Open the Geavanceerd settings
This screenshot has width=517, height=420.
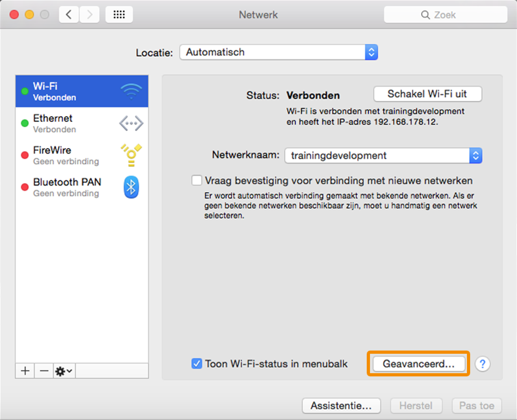[x=419, y=364]
